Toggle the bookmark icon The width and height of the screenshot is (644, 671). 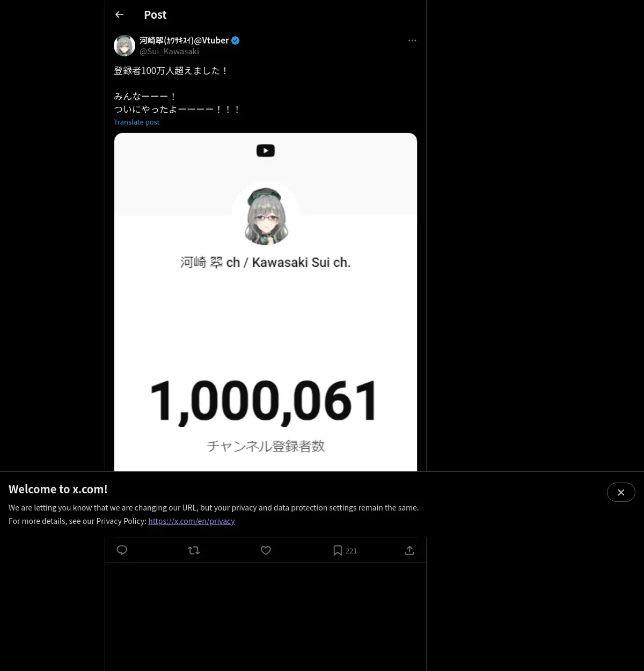click(x=338, y=550)
